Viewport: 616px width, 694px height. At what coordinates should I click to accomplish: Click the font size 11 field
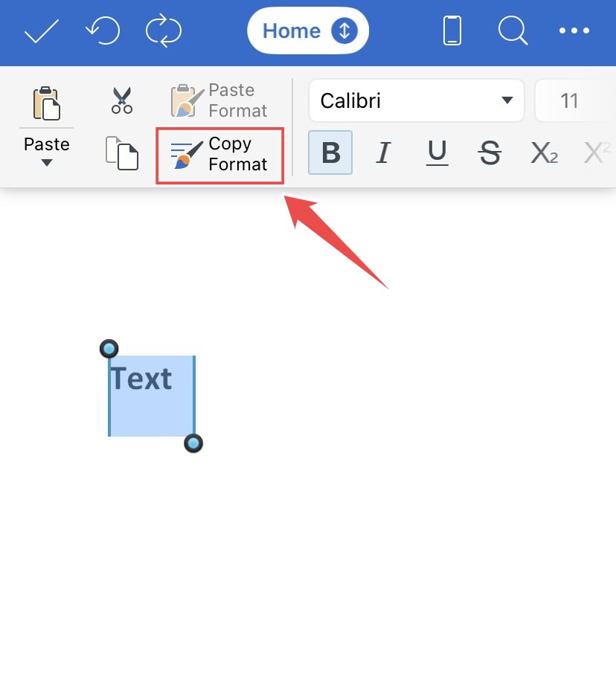pyautogui.click(x=575, y=100)
